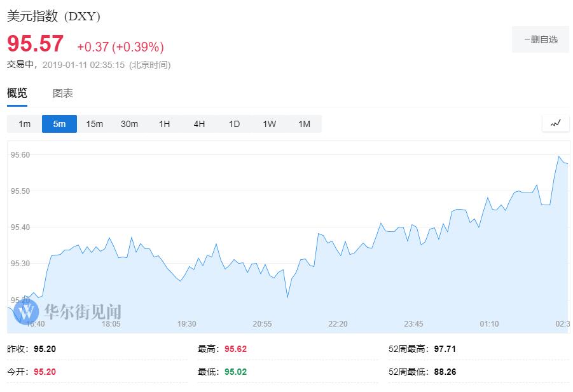This screenshot has height=392, width=573.
Task: Switch to the 概览 tab
Action: point(17,93)
